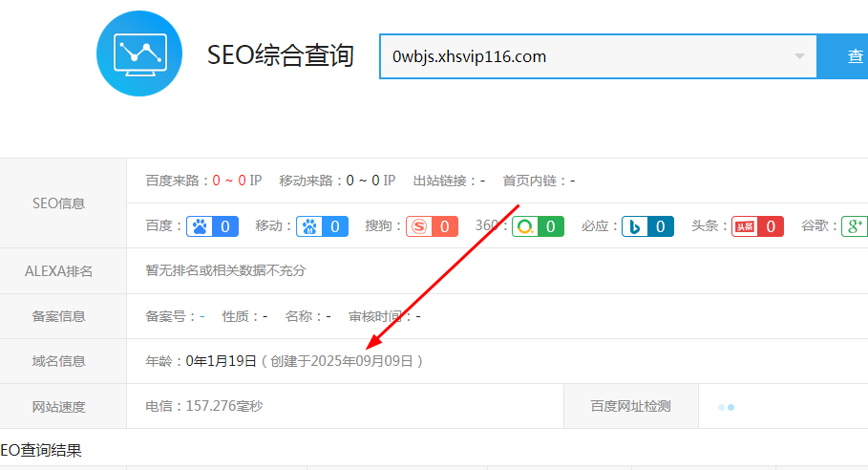868x470 pixels.
Task: Open the Sogou index count badge
Action: pyautogui.click(x=432, y=226)
